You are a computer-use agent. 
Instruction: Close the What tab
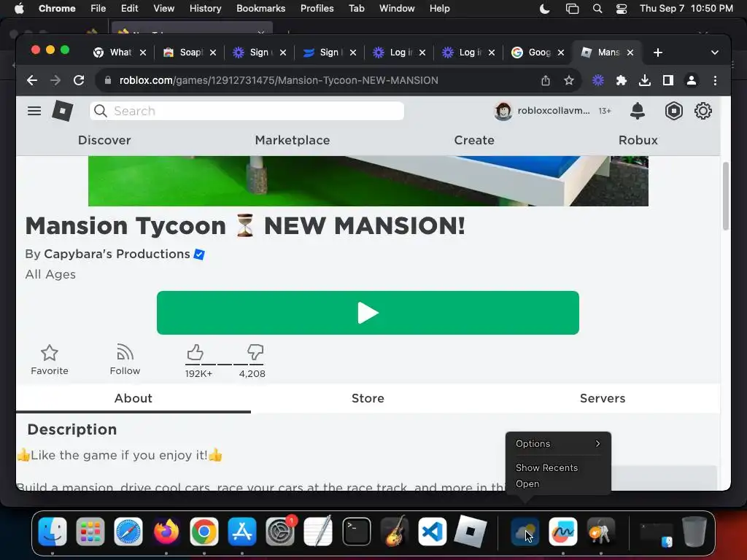click(143, 52)
